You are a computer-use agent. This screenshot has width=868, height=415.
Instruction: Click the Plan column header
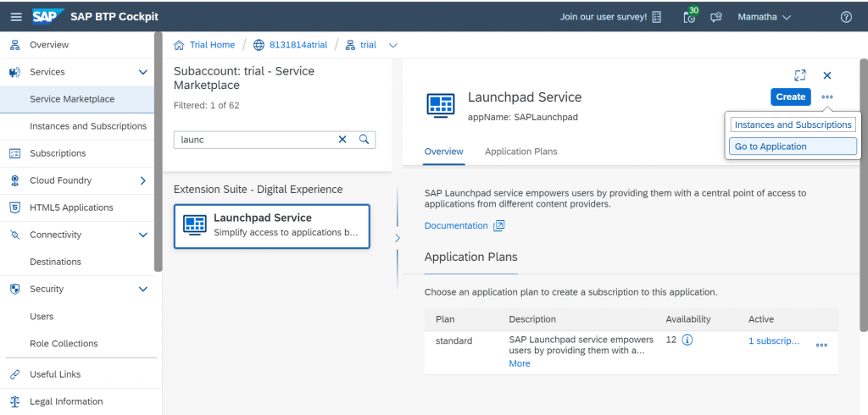click(445, 319)
